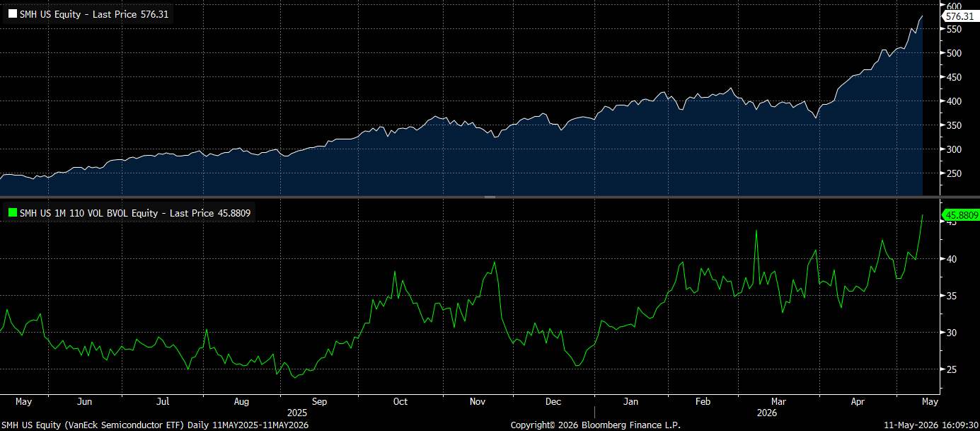Click the Oct month label on time axis
This screenshot has height=431, width=980.
[x=400, y=401]
